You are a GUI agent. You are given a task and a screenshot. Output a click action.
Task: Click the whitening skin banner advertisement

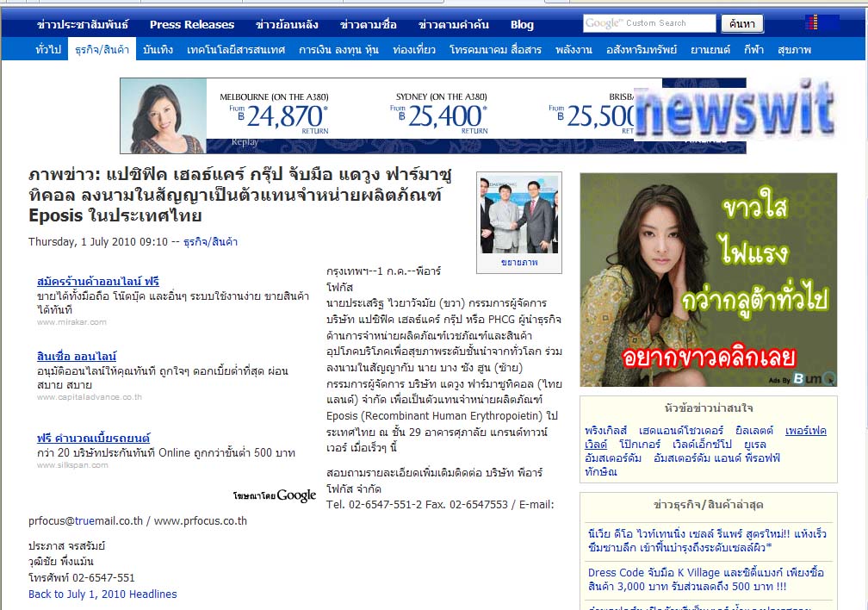[708, 280]
